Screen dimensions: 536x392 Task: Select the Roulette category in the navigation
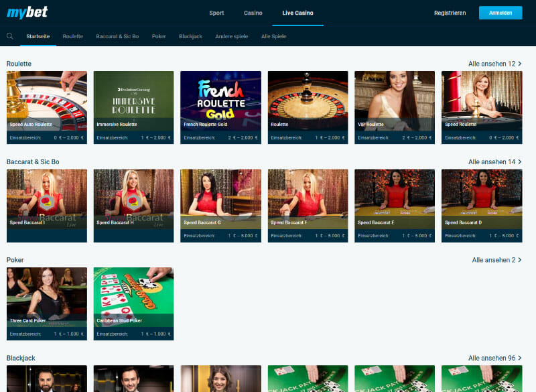point(72,37)
